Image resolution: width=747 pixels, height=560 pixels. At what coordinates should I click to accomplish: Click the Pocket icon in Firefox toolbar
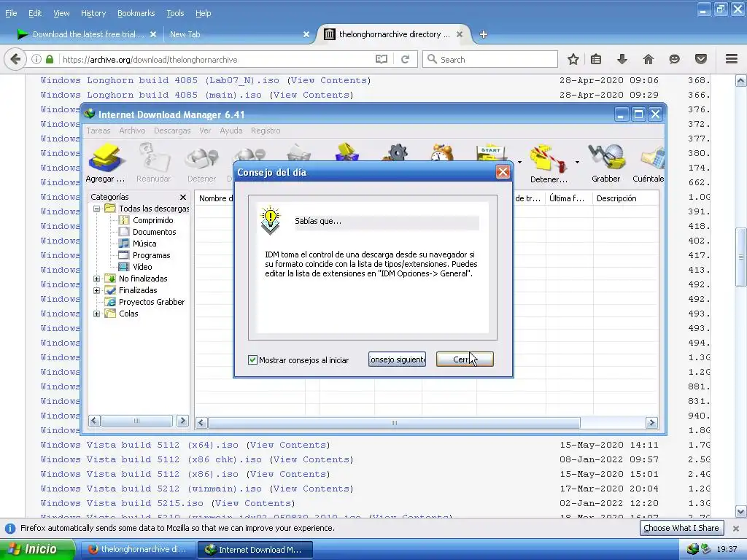click(701, 60)
